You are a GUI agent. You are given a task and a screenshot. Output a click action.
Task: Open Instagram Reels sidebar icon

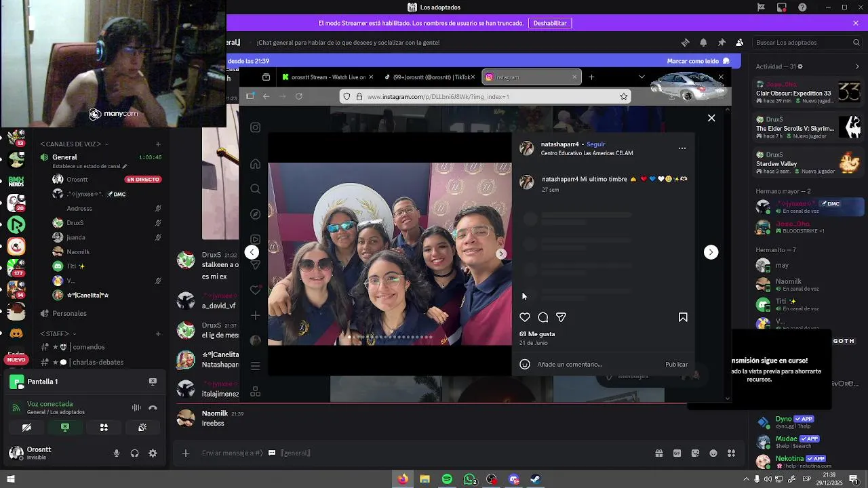pos(255,239)
